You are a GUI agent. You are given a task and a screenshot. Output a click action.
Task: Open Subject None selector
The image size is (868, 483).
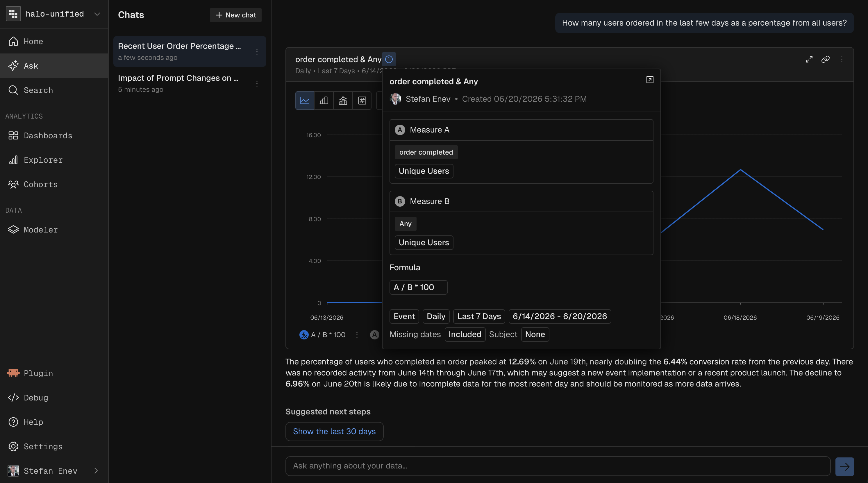(x=535, y=334)
